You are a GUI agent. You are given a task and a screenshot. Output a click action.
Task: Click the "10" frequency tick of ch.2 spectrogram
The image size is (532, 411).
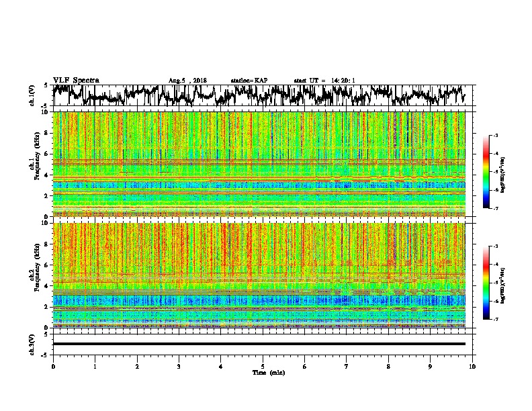45,223
